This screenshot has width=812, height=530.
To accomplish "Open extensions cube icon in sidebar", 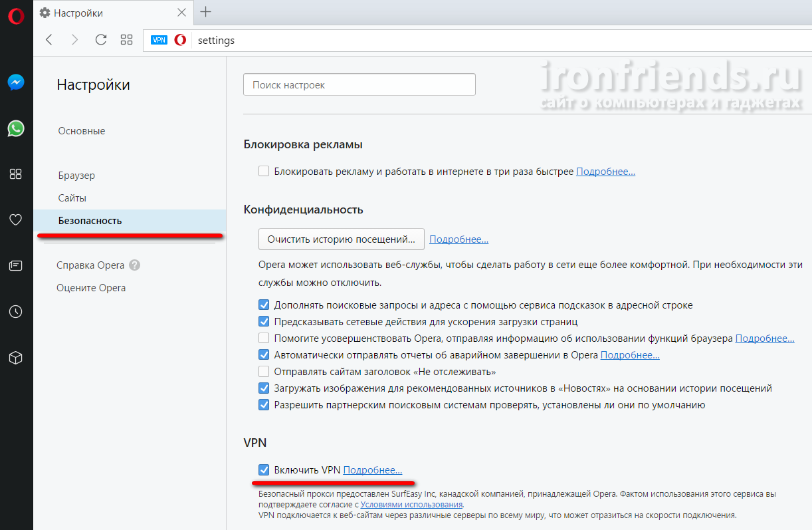I will 16,358.
